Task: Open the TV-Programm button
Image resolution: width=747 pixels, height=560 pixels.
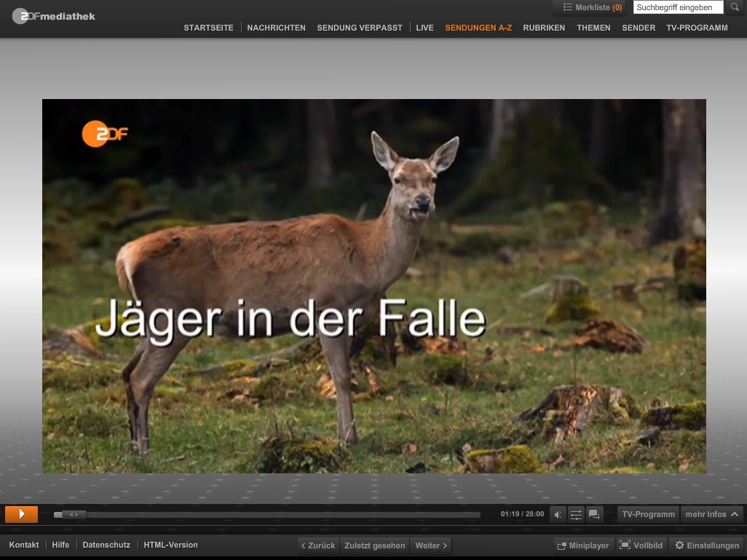Action: (x=647, y=514)
